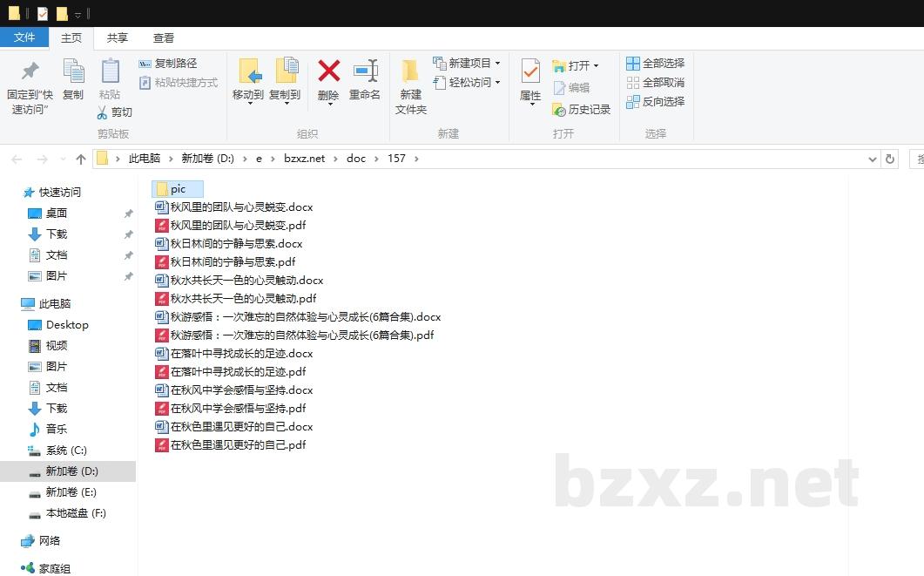Viewport: 924px width, 576px height.
Task: Click bzxz.net in the address path
Action: pyautogui.click(x=304, y=159)
